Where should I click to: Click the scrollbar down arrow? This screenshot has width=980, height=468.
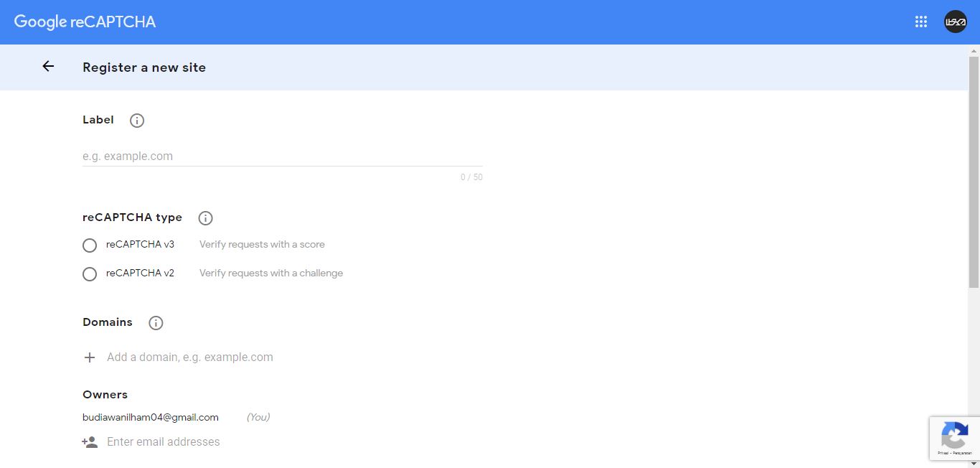click(974, 463)
